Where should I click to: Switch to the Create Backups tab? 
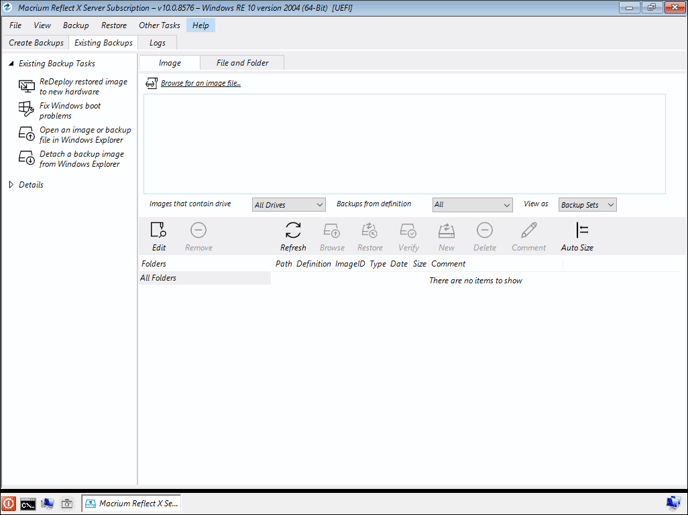pos(36,43)
